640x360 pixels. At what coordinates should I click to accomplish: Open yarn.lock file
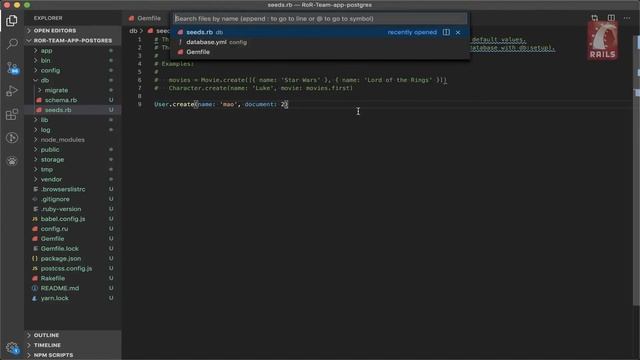coord(73,298)
